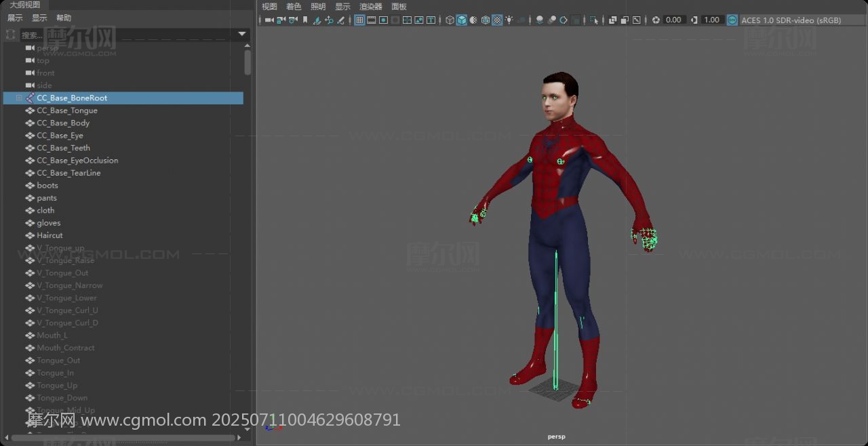The width and height of the screenshot is (868, 446).
Task: Click mesh icon beside cloth
Action: 30,211
